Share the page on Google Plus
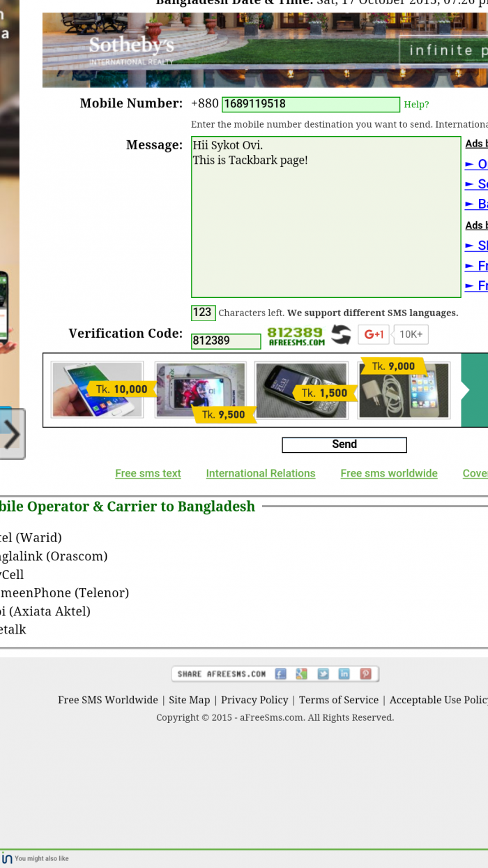488x868 pixels. coord(301,674)
